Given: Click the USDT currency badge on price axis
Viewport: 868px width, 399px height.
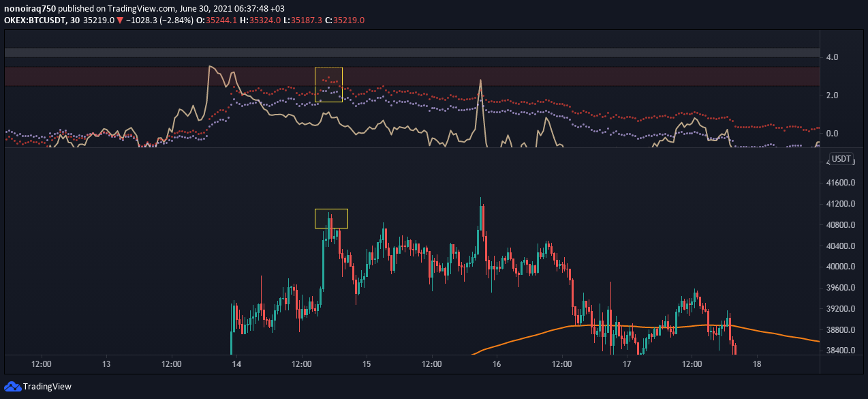Looking at the screenshot, I should [842, 159].
